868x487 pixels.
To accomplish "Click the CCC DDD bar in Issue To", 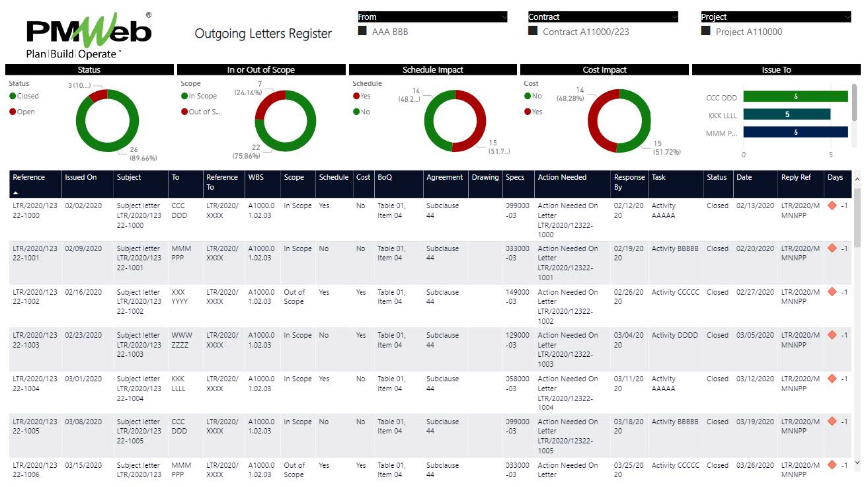I will (x=795, y=96).
